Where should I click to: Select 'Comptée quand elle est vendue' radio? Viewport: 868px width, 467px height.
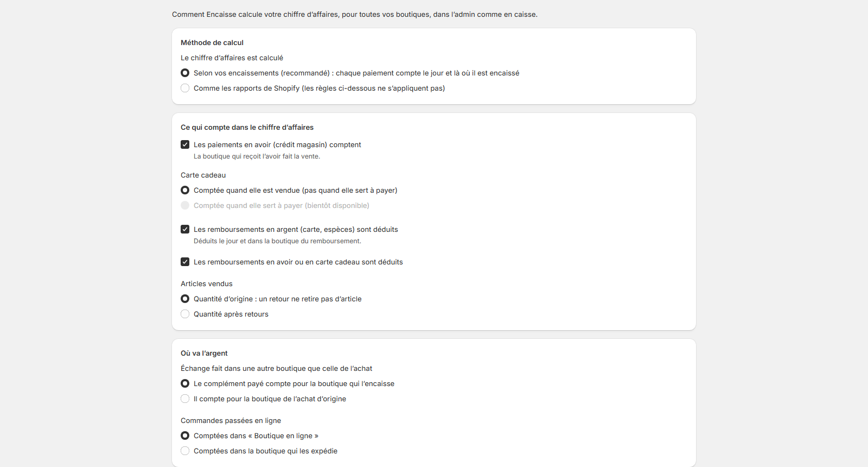pyautogui.click(x=185, y=190)
